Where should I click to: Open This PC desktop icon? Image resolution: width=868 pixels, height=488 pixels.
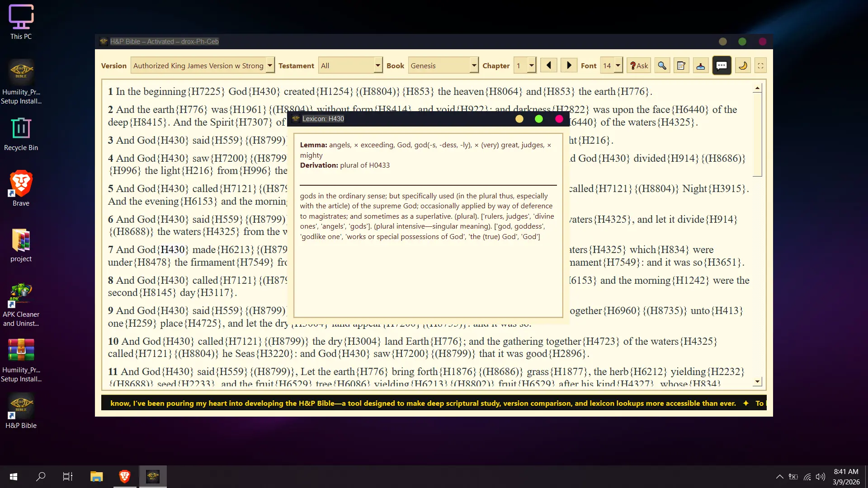tap(21, 23)
